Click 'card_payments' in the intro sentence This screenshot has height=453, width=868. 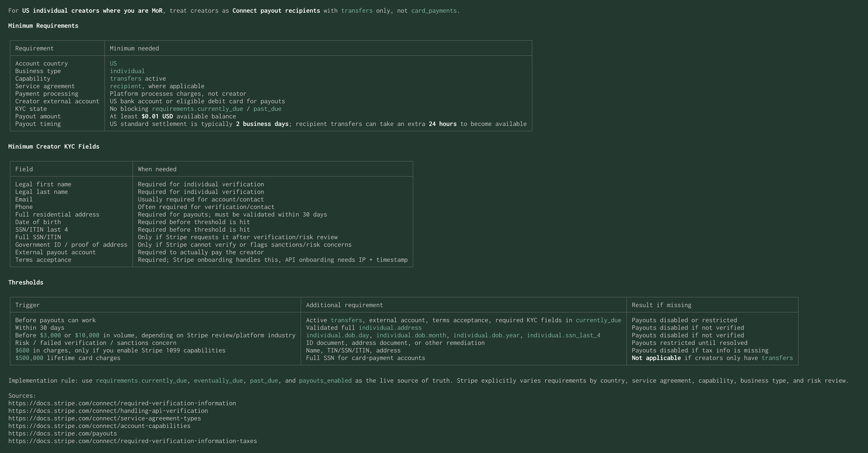tap(434, 11)
